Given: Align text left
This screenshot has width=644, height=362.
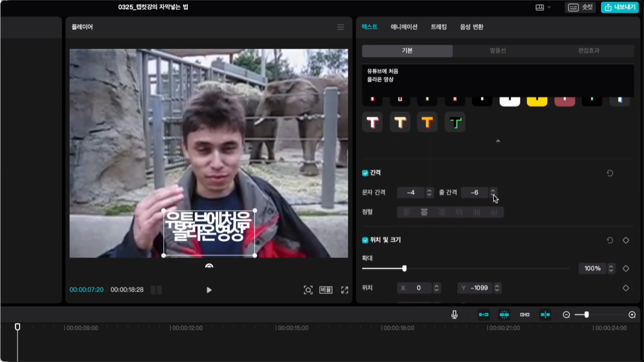Looking at the screenshot, I should point(407,212).
